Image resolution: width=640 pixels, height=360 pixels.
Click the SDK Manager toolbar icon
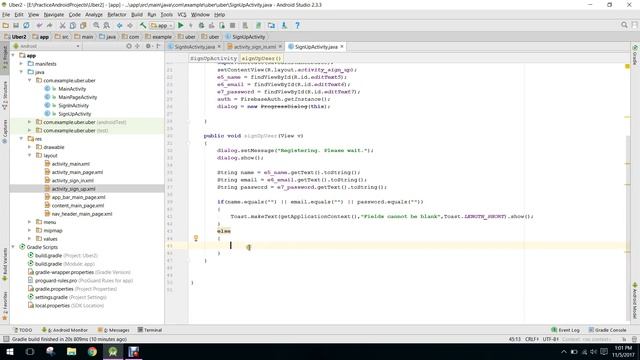click(x=284, y=25)
